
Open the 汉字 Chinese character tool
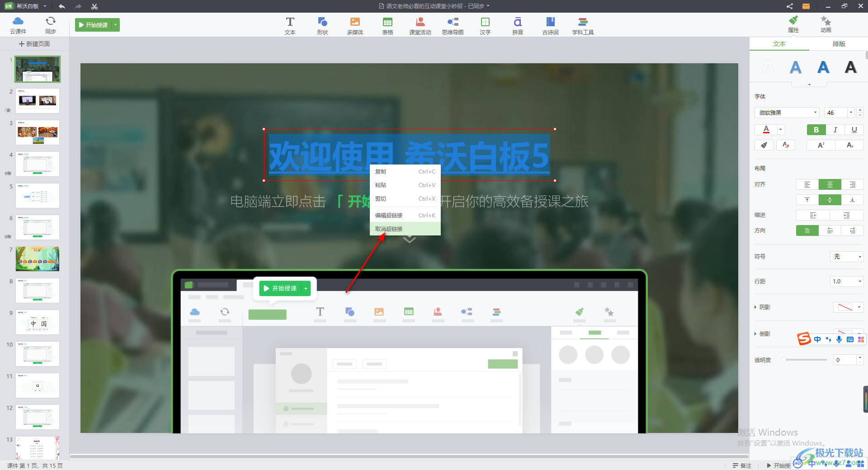pyautogui.click(x=485, y=26)
